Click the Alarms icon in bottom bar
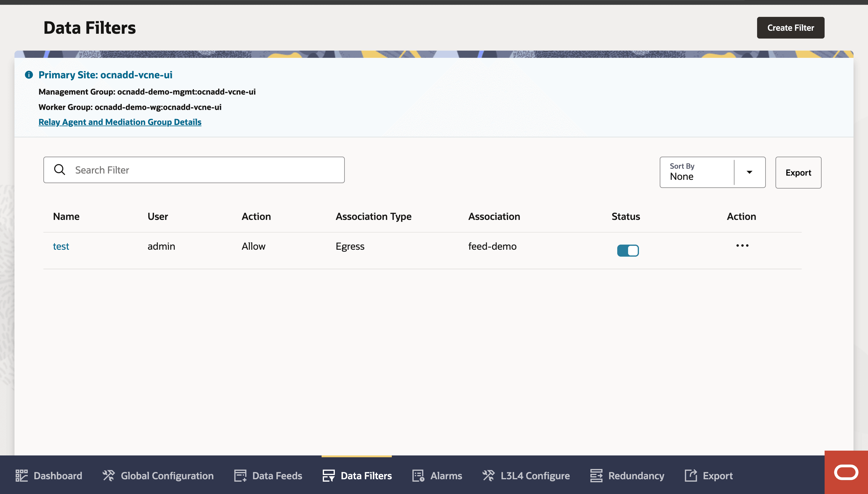 418,476
